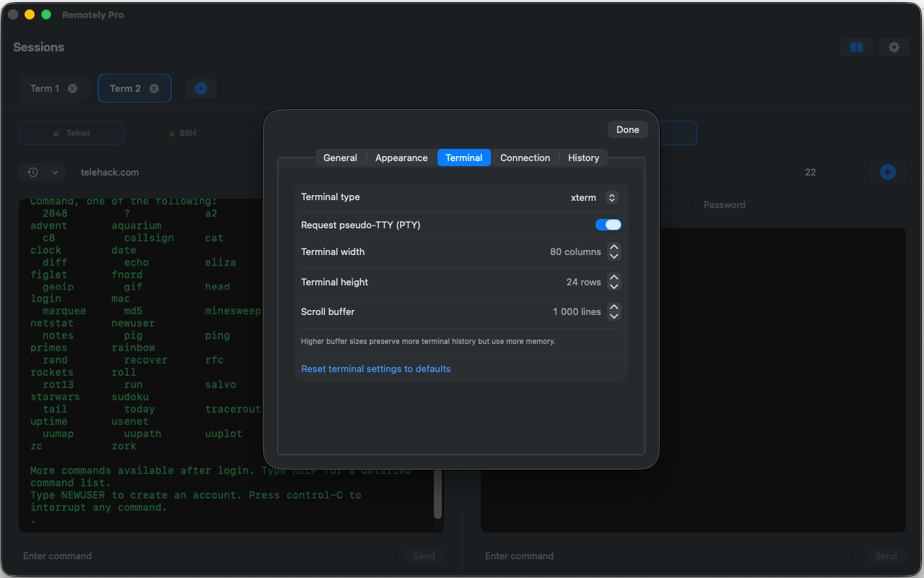Toggle the Request pseudo-TTY (PTY) switch
The width and height of the screenshot is (924, 578).
608,225
